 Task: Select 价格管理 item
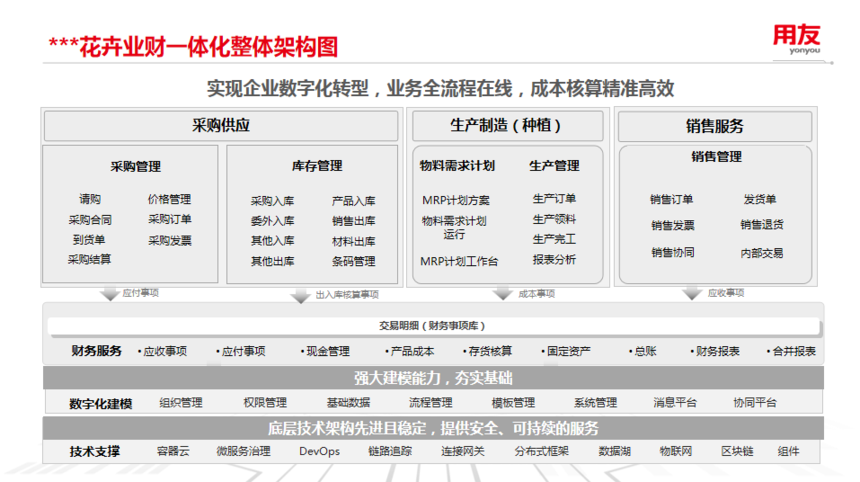click(x=169, y=199)
